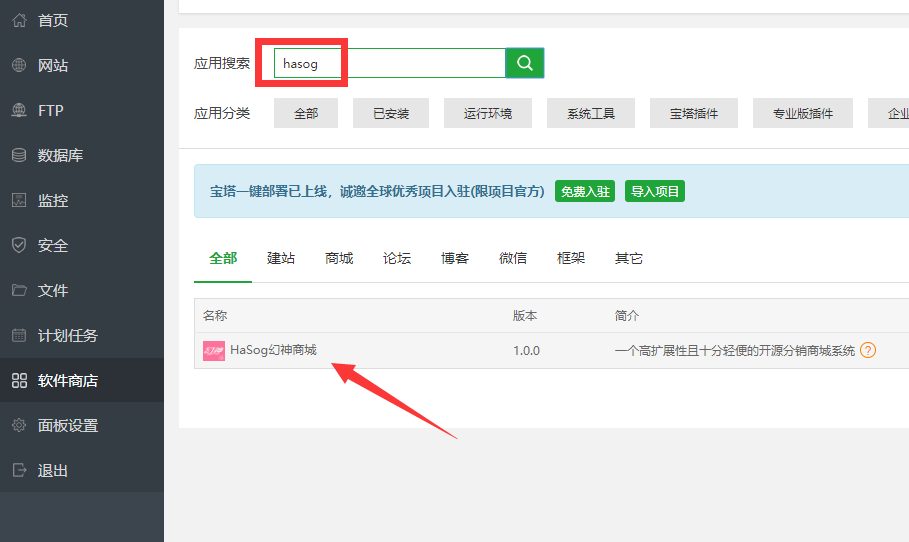Click the 宝塔一键部署已上线 banner text
Image resolution: width=909 pixels, height=542 pixels.
tap(377, 191)
